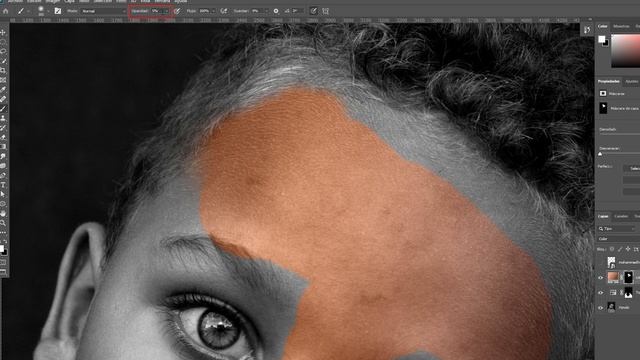Switch to the Capas tab
Viewport: 640px width, 360px height.
pos(603,216)
